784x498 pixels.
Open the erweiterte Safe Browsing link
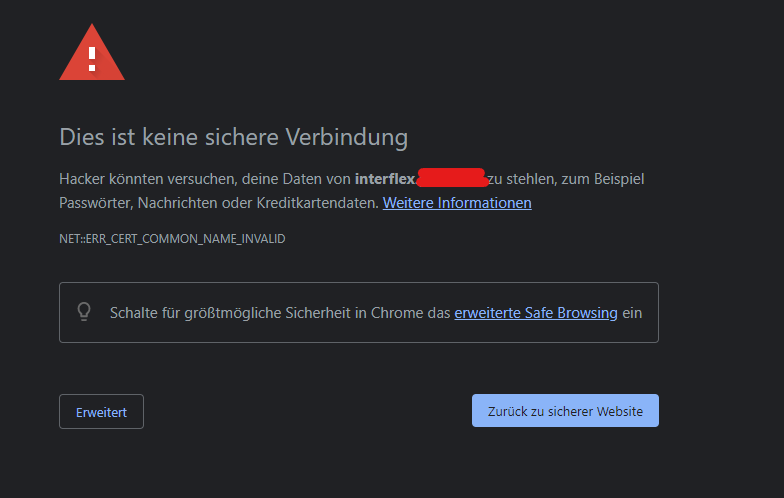coord(536,313)
